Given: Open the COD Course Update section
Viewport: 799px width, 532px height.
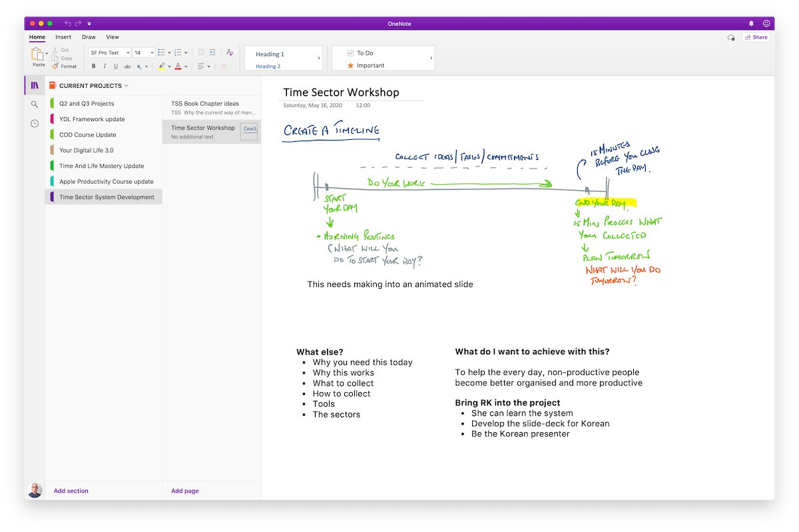Looking at the screenshot, I should (x=103, y=134).
